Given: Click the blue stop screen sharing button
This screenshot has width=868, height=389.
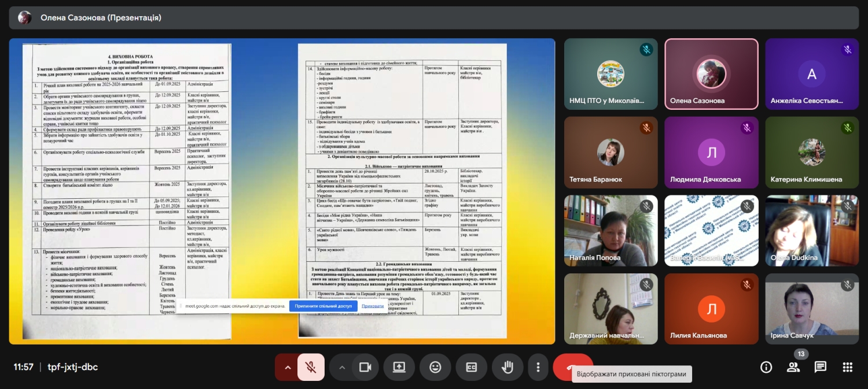Looking at the screenshot, I should click(323, 306).
